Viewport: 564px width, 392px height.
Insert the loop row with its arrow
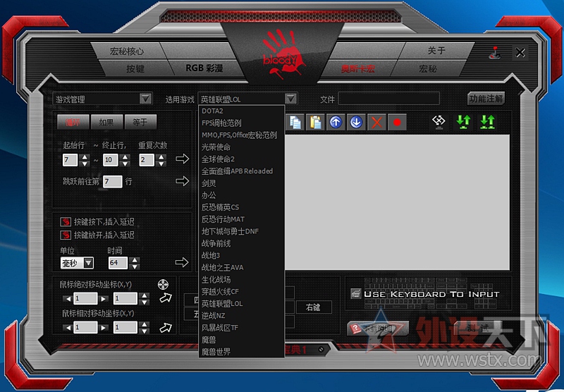pos(183,159)
